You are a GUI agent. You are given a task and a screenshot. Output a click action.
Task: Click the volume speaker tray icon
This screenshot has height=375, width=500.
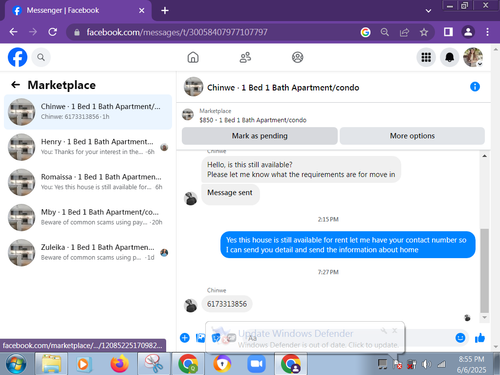point(426,364)
